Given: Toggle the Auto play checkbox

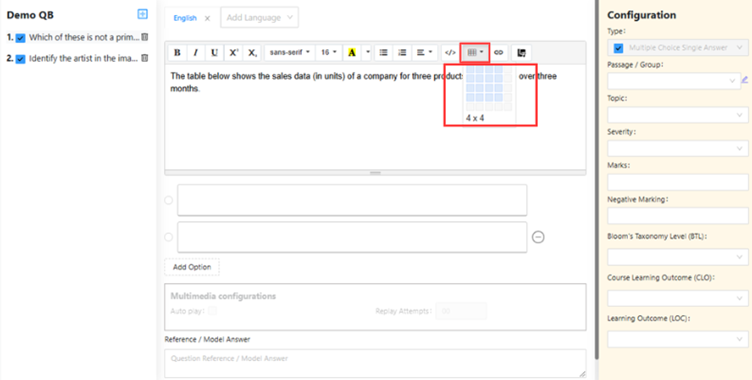Looking at the screenshot, I should (212, 311).
